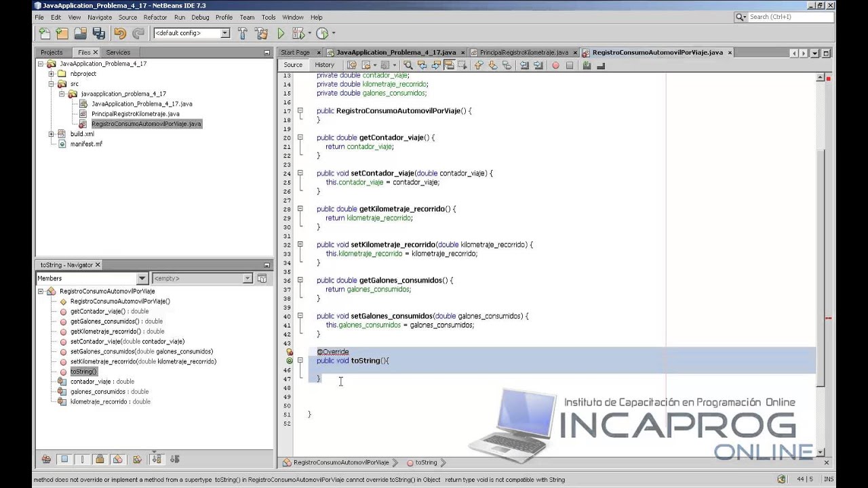Click the Find Selection magnifier icon
The height and width of the screenshot is (488, 868).
tap(408, 65)
